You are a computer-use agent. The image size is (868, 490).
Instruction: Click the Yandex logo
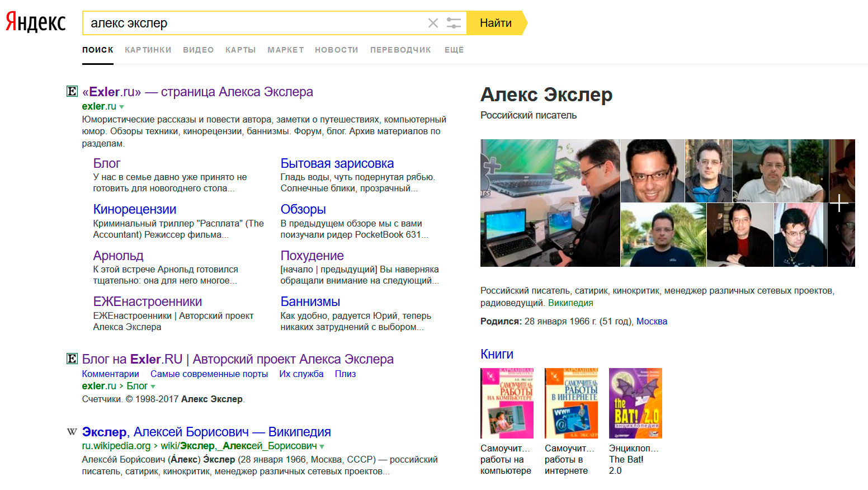tap(36, 22)
